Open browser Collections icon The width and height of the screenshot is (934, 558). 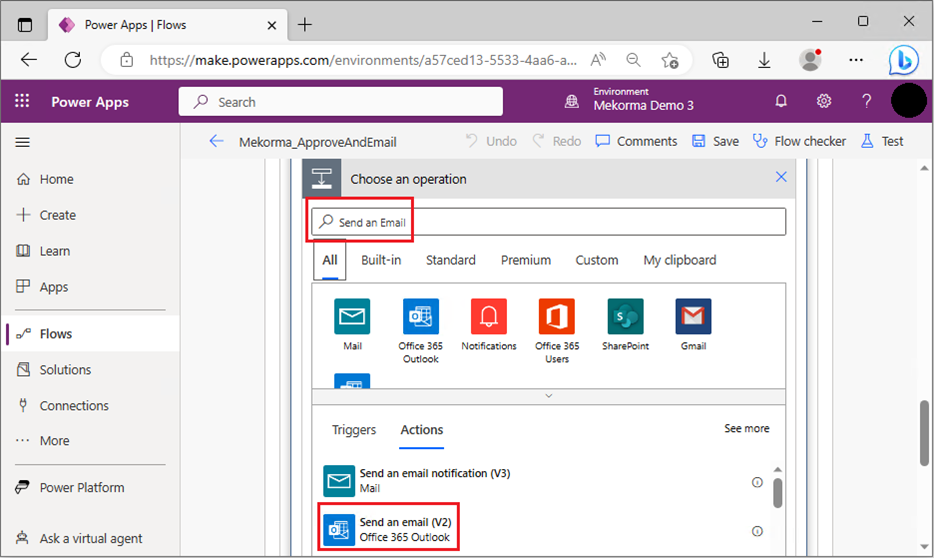[721, 60]
